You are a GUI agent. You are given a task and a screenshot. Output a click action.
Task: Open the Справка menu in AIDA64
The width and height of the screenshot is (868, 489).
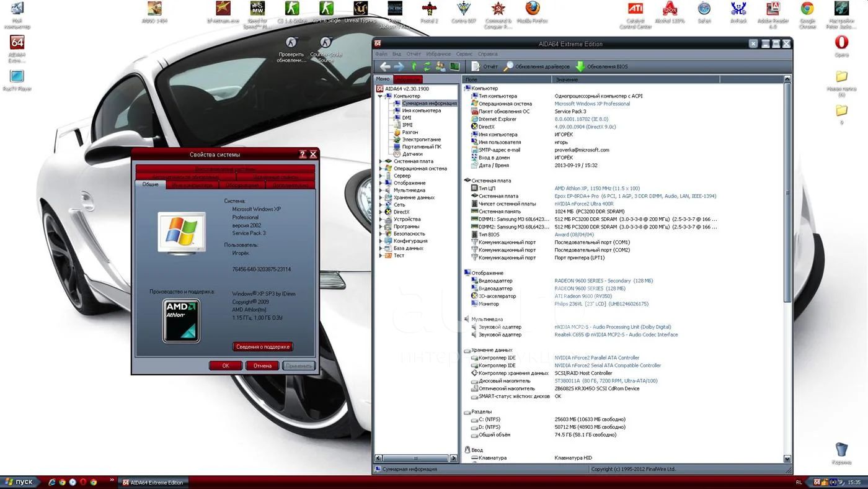coord(488,54)
